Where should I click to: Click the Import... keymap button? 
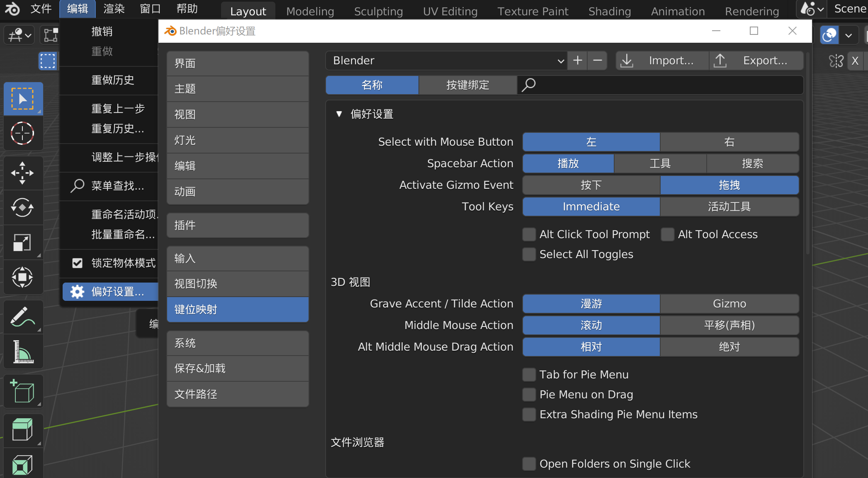click(662, 61)
